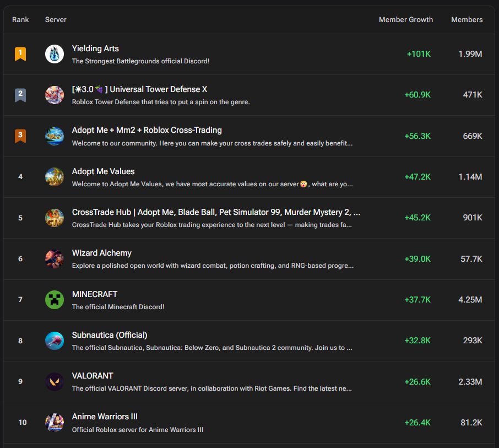The image size is (499, 448).
Task: Open the Anime Warriors III avatar
Action: [55, 422]
